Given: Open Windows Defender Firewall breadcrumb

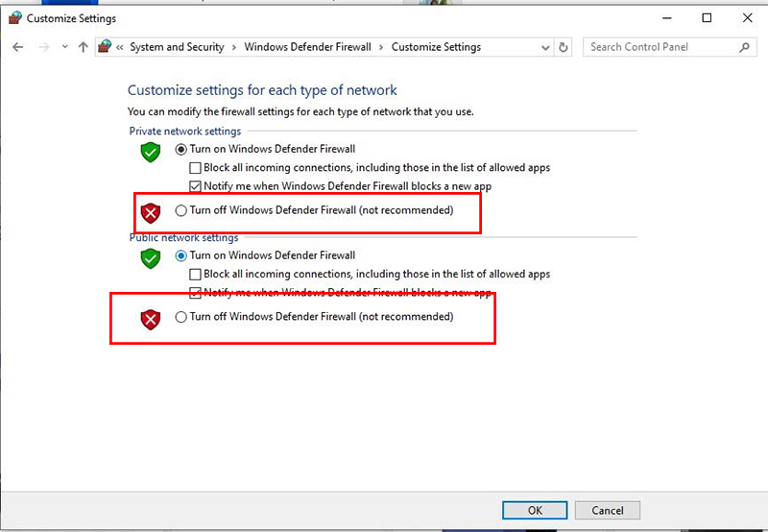Looking at the screenshot, I should 307,47.
